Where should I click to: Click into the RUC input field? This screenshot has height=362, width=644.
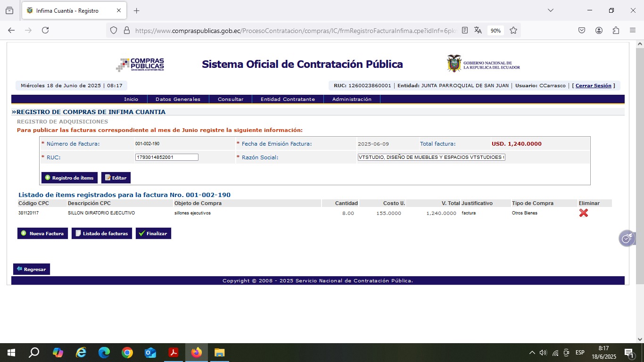coord(166,157)
